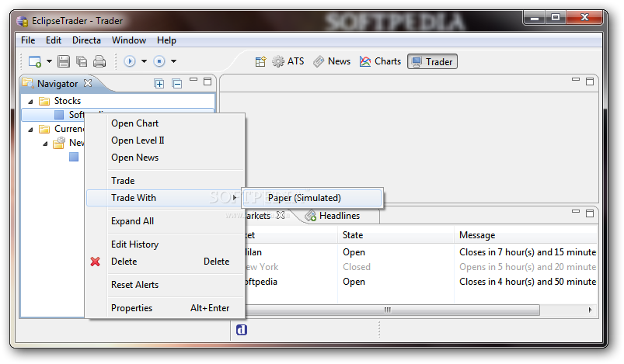Choose Trade from context menu

point(123,181)
